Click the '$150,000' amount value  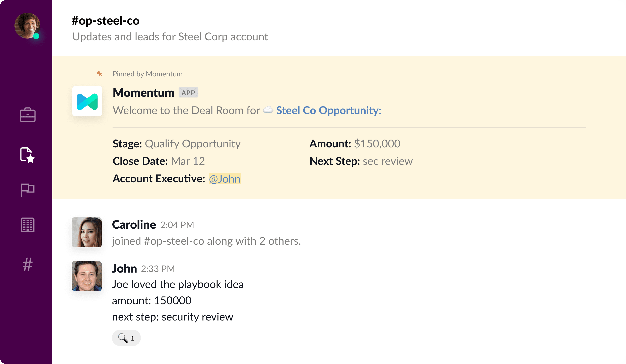[377, 144]
